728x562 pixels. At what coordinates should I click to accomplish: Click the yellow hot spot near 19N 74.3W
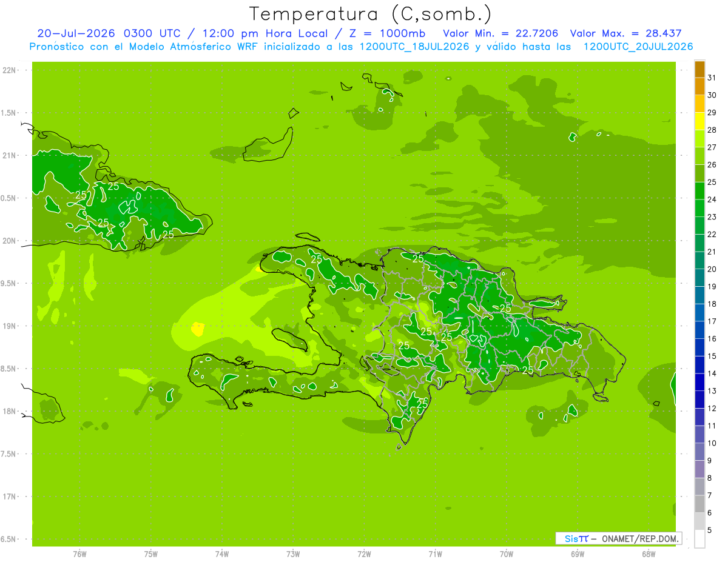pos(197,329)
